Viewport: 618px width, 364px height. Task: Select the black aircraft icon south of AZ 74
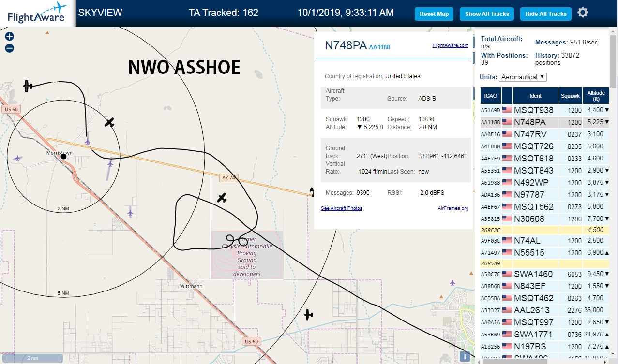222,197
